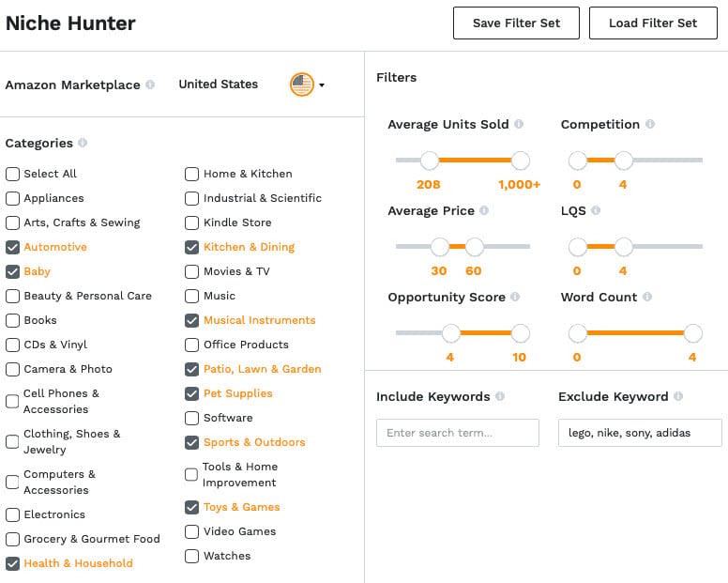728x583 pixels.
Task: Check the Appliances category
Action: pyautogui.click(x=12, y=198)
